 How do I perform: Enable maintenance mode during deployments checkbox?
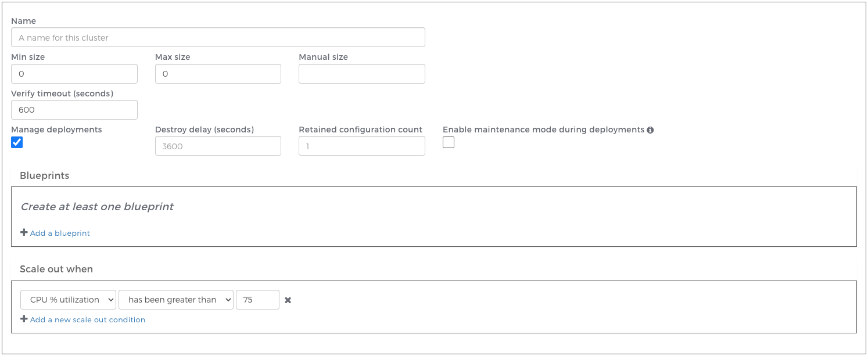click(x=449, y=142)
